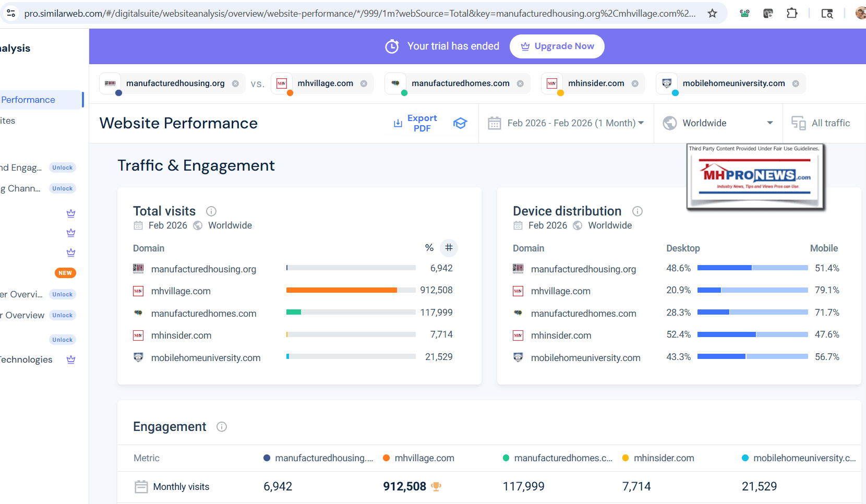Click the Device distribution info icon
The height and width of the screenshot is (504, 866).
pyautogui.click(x=638, y=211)
